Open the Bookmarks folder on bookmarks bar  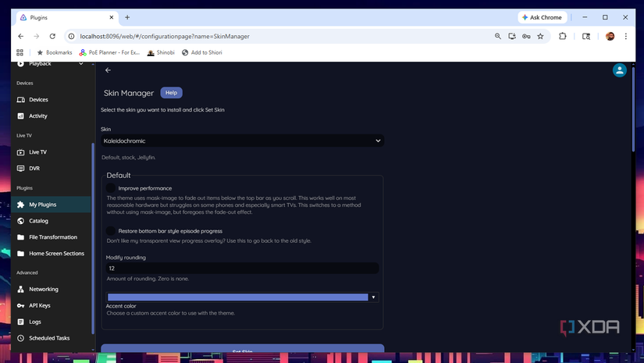(55, 52)
